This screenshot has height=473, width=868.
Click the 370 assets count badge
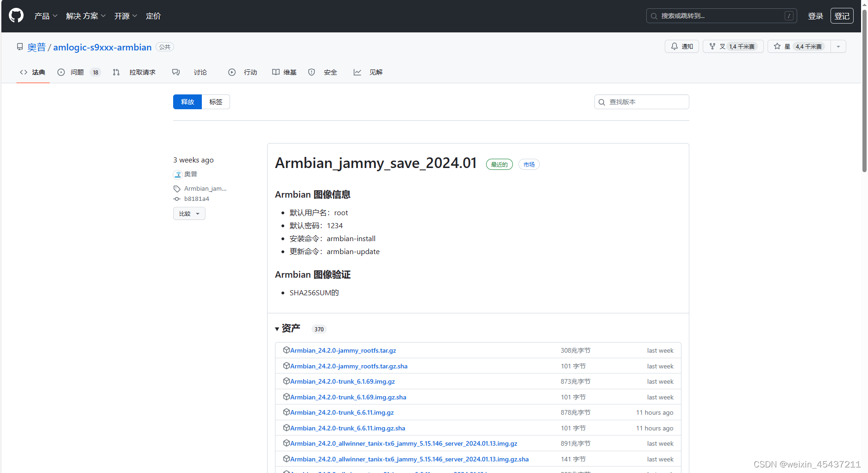tap(319, 329)
